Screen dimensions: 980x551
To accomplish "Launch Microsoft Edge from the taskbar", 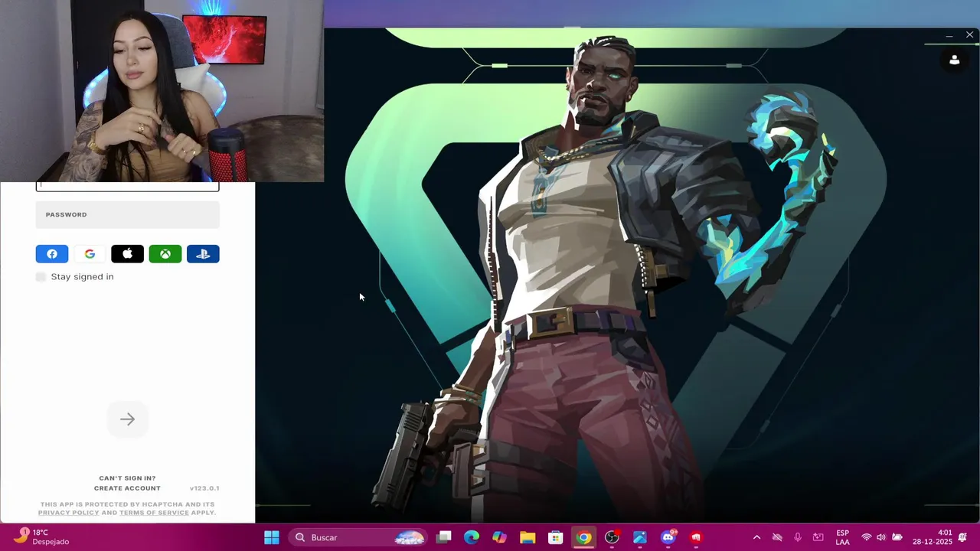I will coord(472,537).
